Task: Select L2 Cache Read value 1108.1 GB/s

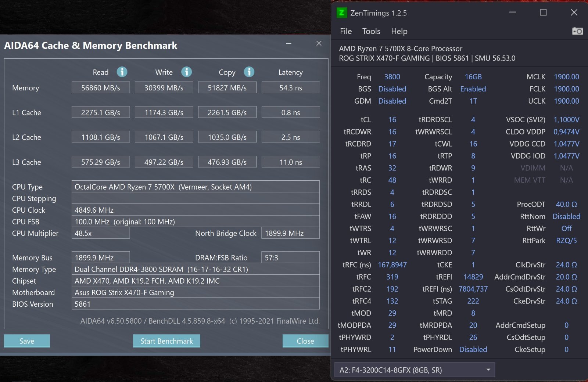Action: (101, 137)
